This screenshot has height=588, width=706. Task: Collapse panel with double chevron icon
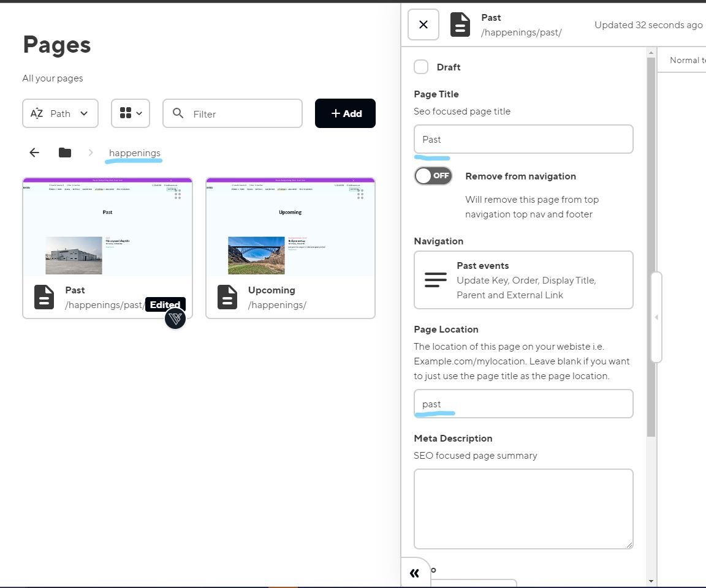pos(414,573)
